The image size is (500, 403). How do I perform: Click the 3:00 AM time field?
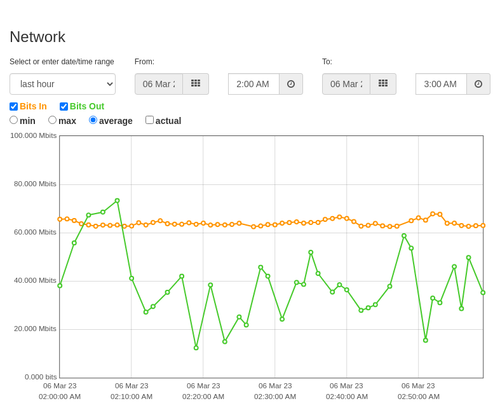point(441,84)
